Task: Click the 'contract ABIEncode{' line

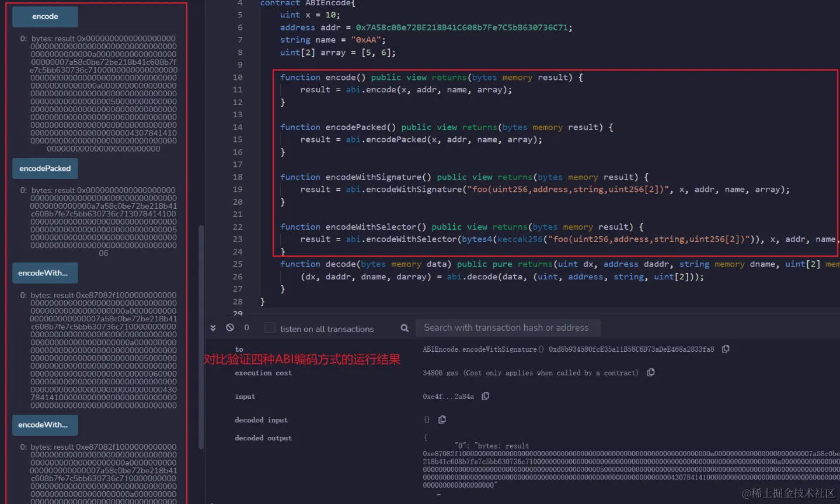Action: coord(308,3)
